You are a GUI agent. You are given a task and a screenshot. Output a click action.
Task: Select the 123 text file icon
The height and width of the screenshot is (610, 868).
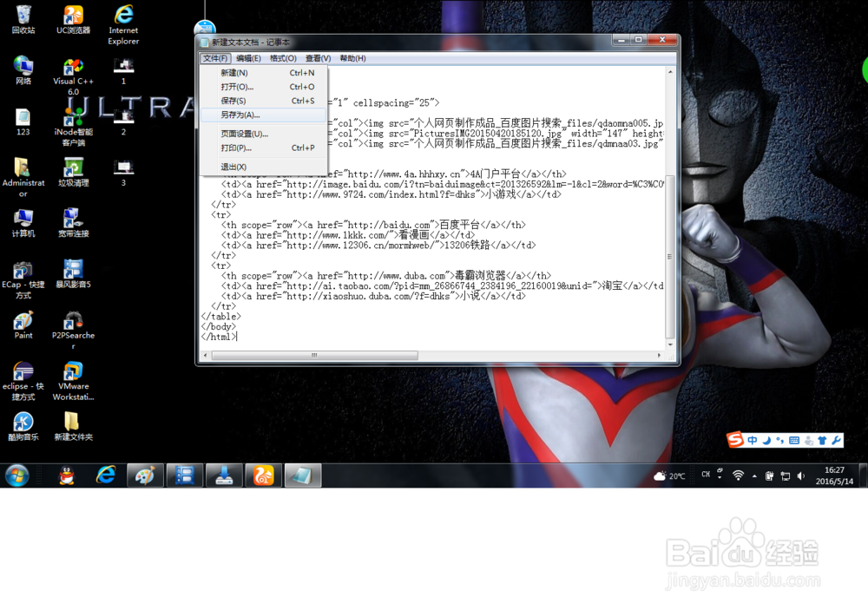23,121
